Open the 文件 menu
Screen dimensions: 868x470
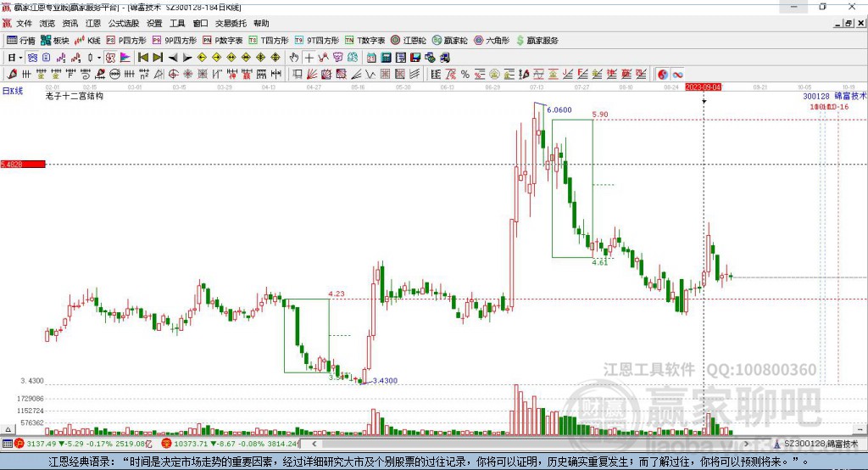[x=24, y=23]
